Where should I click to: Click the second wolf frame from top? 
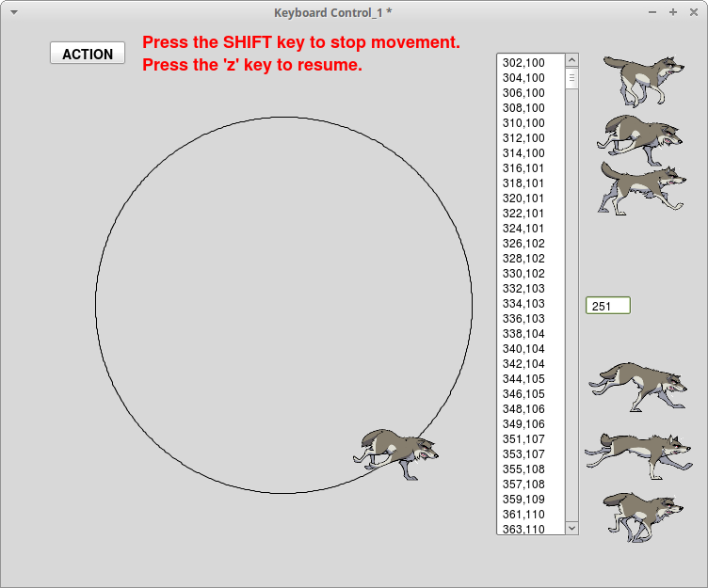pos(639,135)
